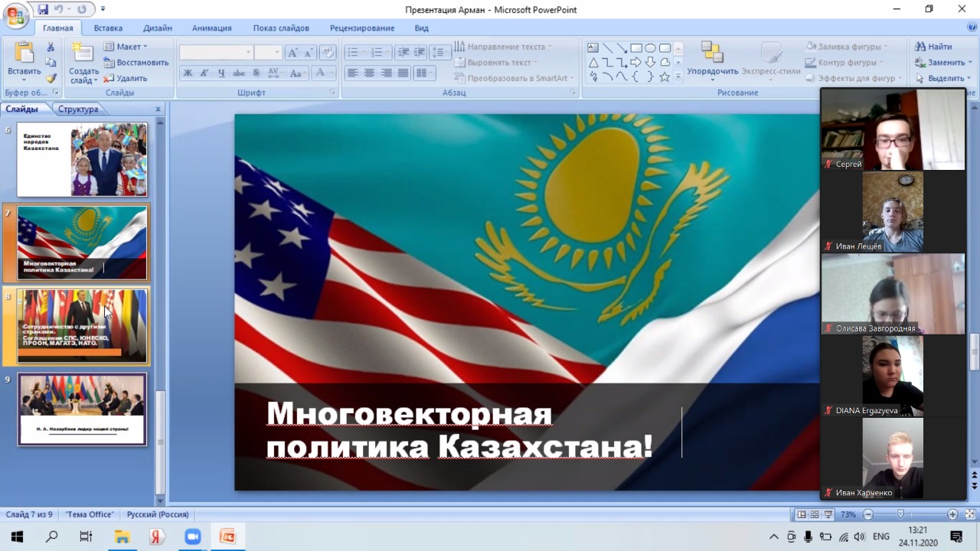This screenshot has height=551, width=980.
Task: Expand the shapes gallery More arrow
Action: [678, 77]
